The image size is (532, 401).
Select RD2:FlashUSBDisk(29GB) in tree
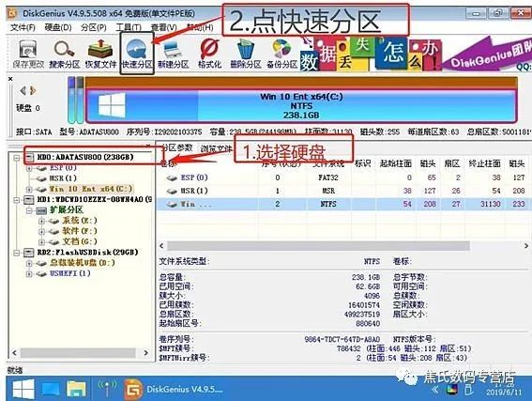(87, 253)
